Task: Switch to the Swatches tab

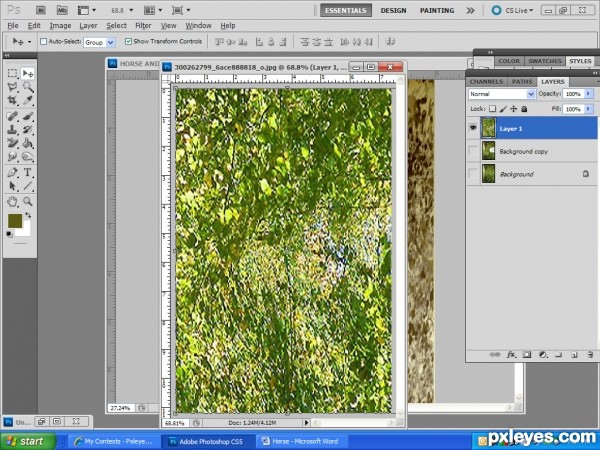Action: [545, 61]
